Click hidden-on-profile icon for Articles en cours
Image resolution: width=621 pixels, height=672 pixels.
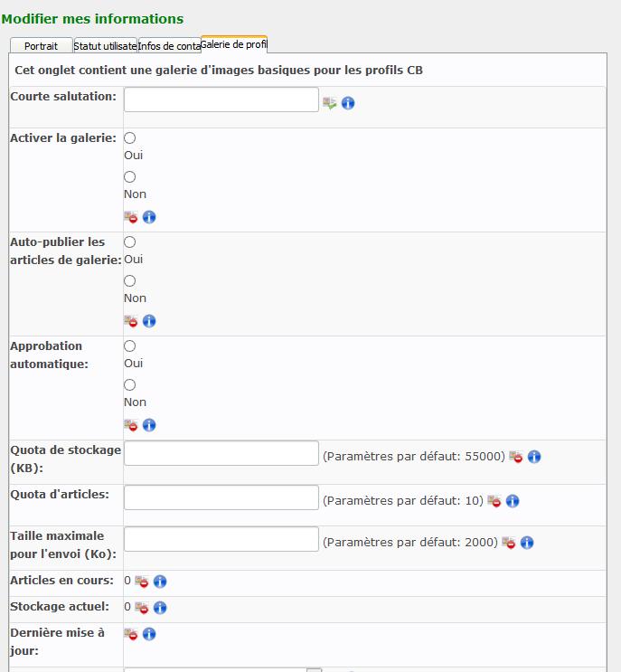(x=142, y=582)
